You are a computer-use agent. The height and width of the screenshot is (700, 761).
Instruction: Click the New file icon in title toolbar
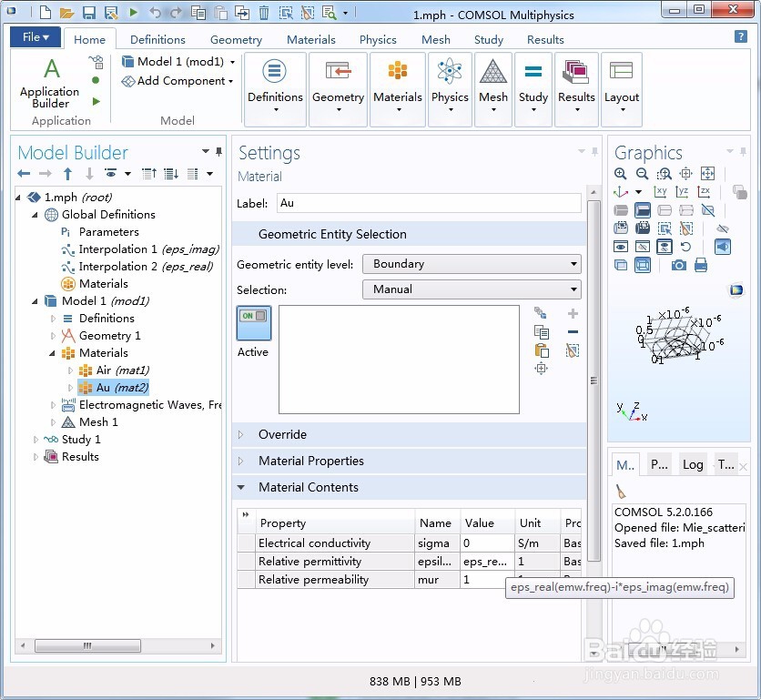click(45, 12)
